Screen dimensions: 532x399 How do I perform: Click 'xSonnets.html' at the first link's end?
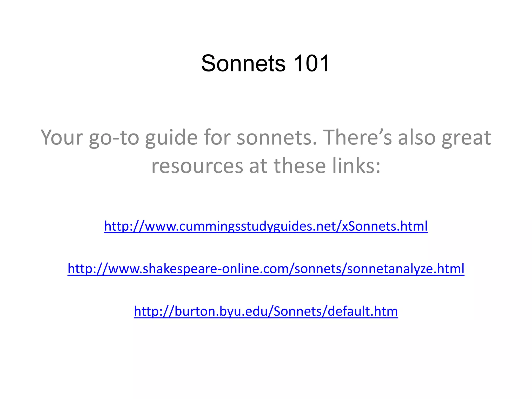(x=384, y=226)
